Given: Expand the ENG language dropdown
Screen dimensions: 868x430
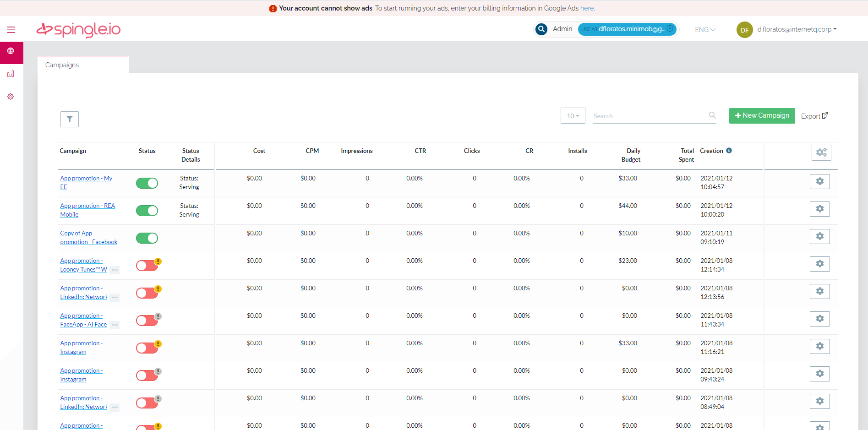Looking at the screenshot, I should (x=704, y=29).
